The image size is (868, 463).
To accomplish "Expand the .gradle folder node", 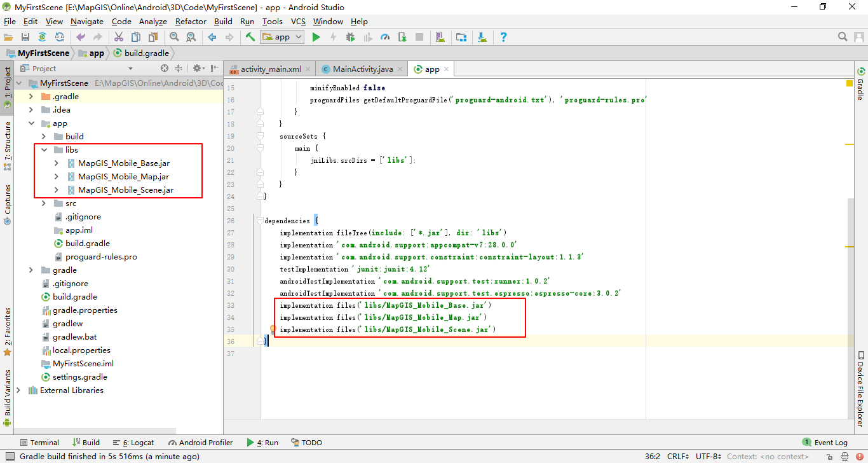I will 31,96.
